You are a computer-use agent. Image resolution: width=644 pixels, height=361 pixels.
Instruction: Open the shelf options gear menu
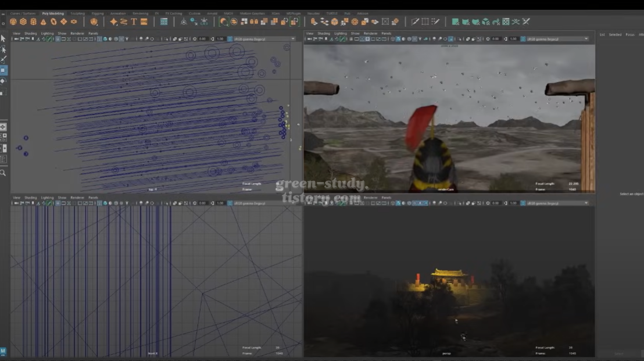[x=3, y=23]
